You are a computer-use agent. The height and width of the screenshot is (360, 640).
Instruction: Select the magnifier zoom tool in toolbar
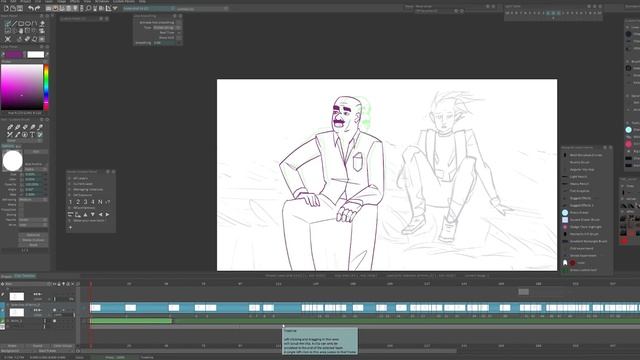[x=88, y=8]
